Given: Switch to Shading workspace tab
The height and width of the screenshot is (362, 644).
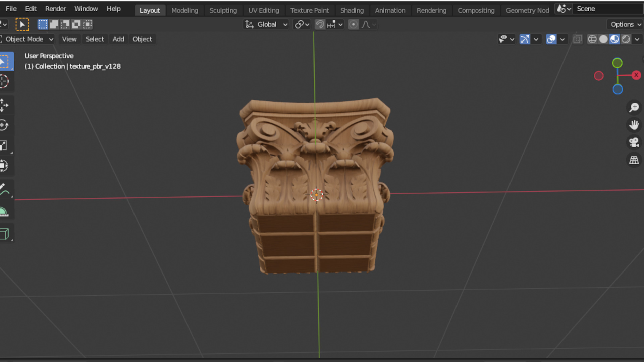Looking at the screenshot, I should click(352, 10).
